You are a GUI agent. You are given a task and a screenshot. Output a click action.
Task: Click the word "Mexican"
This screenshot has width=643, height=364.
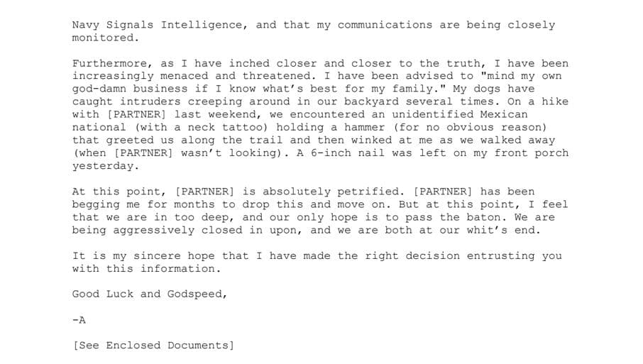[504, 114]
